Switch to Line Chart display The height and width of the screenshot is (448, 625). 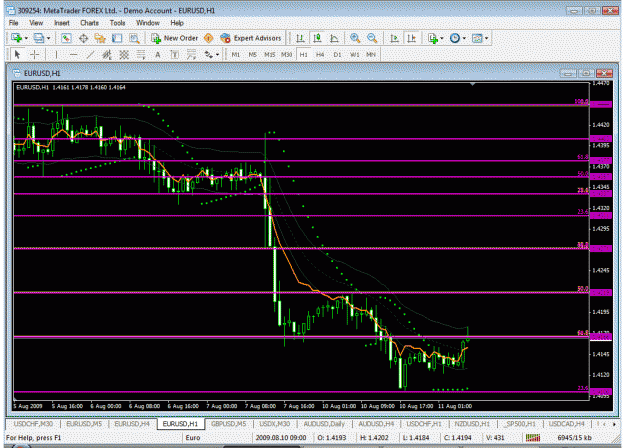(334, 38)
